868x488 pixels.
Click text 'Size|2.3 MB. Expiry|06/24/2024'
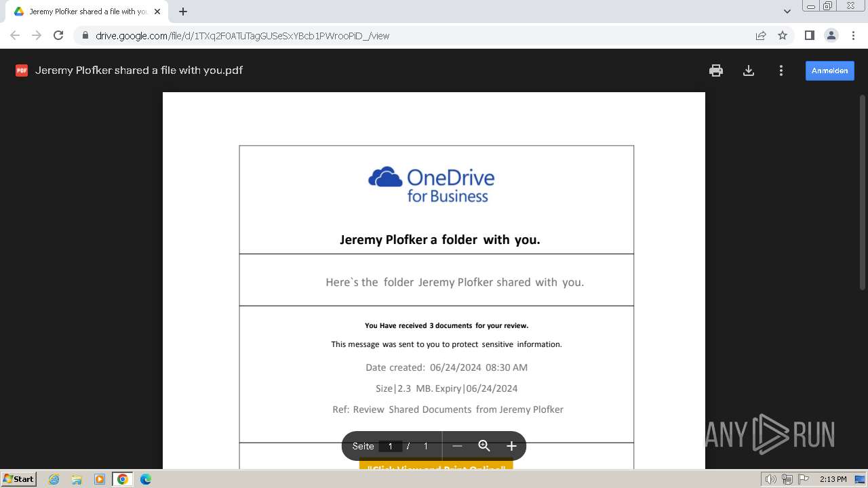[x=446, y=388]
